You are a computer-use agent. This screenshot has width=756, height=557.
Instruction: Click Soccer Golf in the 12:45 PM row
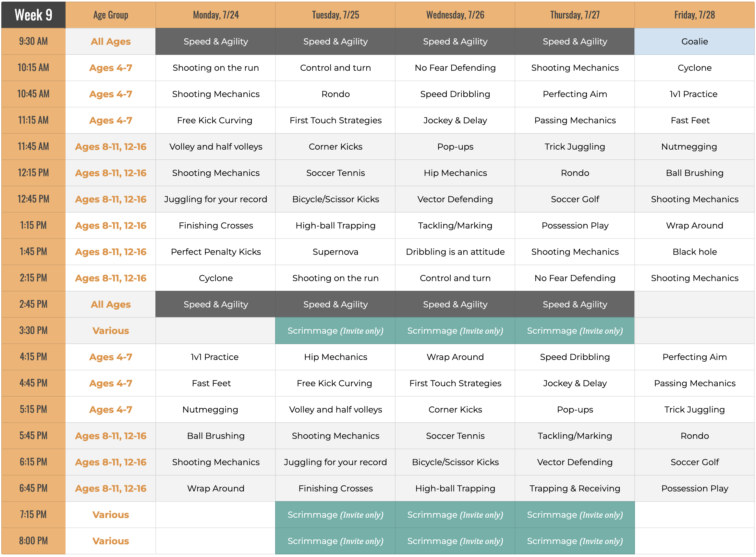575,199
